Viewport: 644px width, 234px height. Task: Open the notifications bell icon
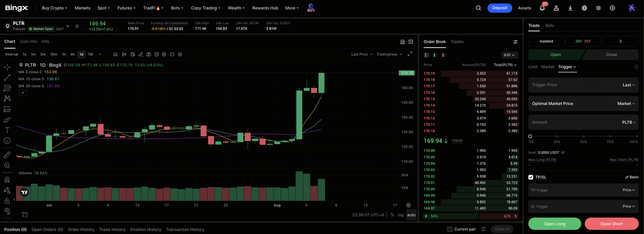tap(542, 8)
